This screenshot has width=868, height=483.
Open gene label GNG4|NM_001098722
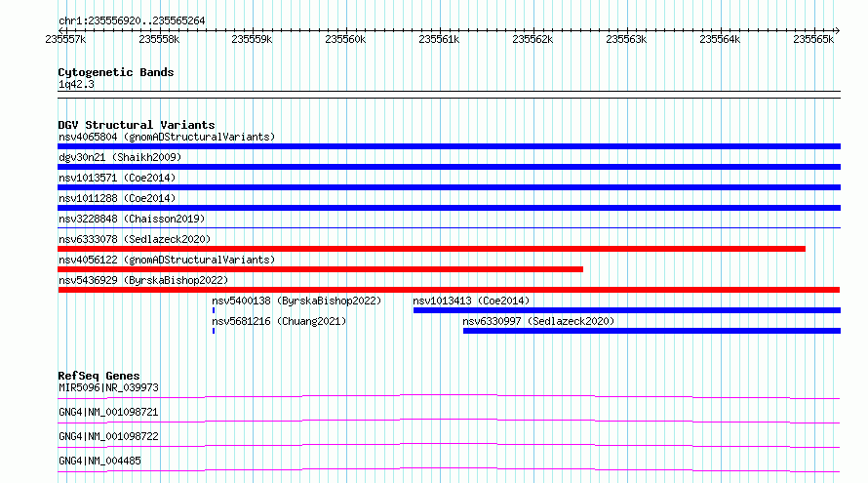108,436
